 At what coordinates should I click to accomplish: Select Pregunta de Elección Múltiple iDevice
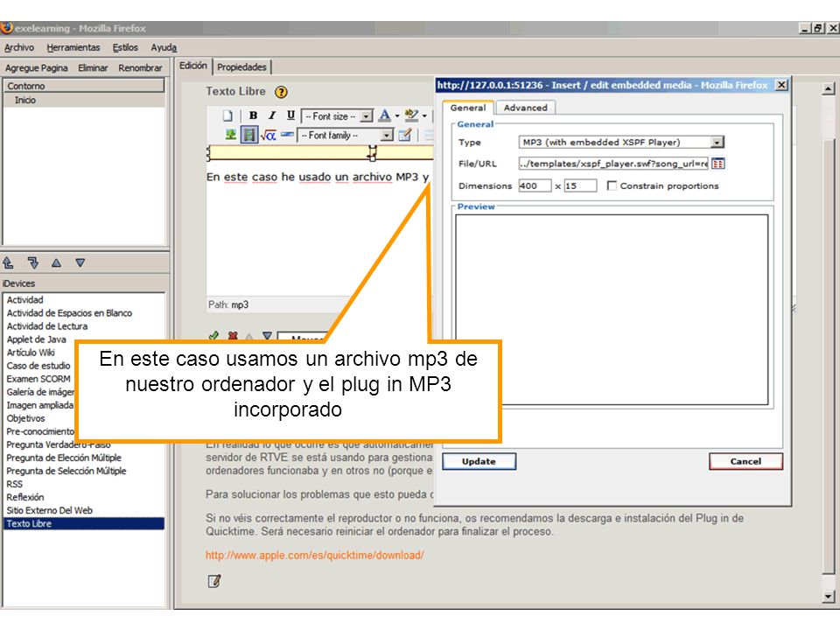pyautogui.click(x=64, y=458)
